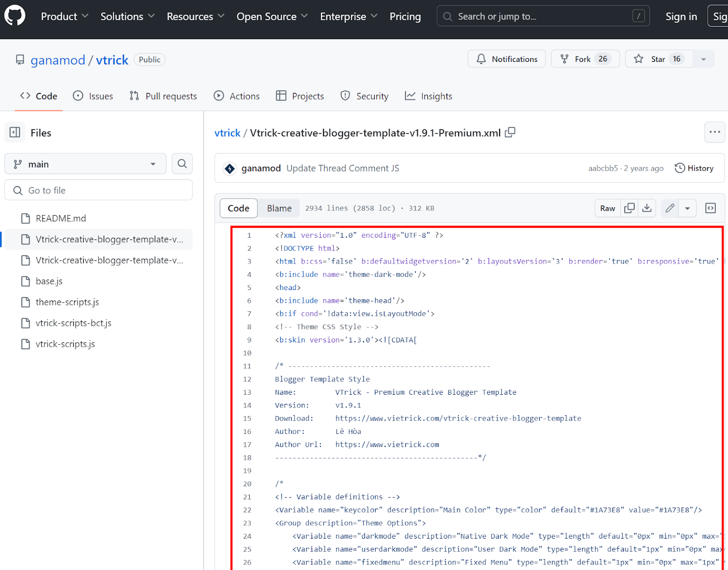Open the star lists dropdown arrow

coord(703,59)
